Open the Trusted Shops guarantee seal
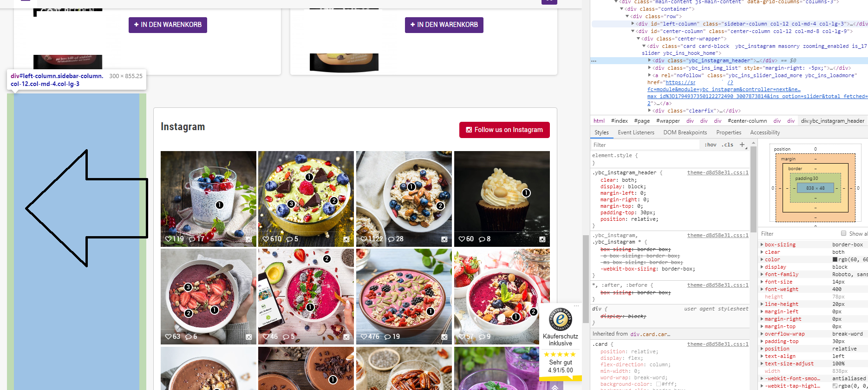Image resolution: width=868 pixels, height=390 pixels. [x=561, y=319]
